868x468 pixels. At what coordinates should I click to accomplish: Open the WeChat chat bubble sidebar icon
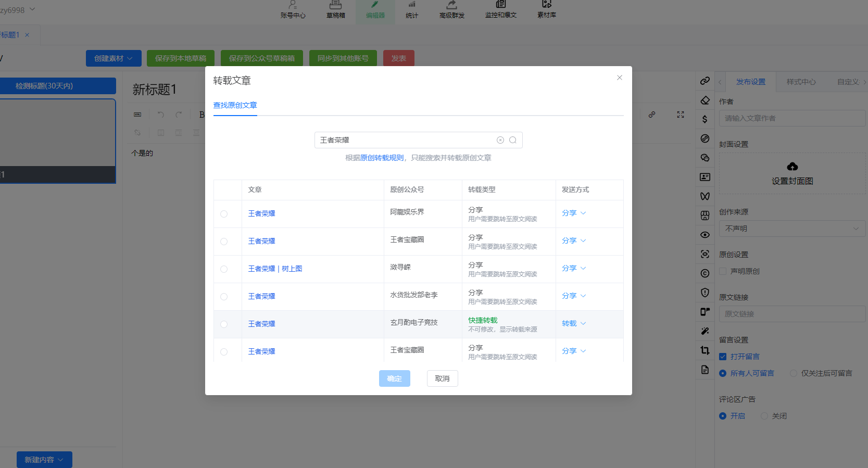[x=705, y=158]
